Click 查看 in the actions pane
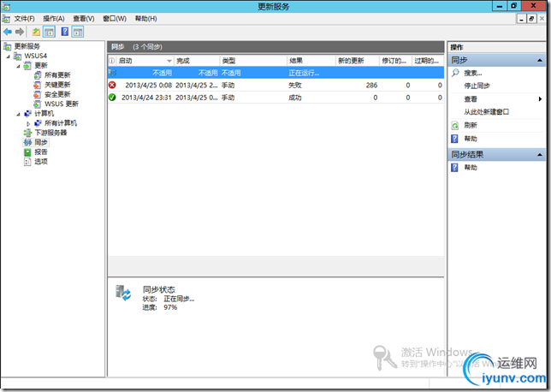The height and width of the screenshot is (392, 551). pos(471,99)
